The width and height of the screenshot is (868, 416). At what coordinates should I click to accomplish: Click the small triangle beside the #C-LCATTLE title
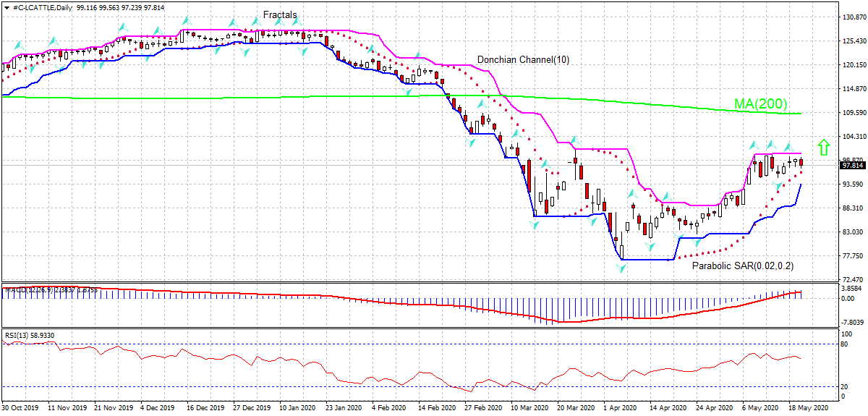pos(5,7)
